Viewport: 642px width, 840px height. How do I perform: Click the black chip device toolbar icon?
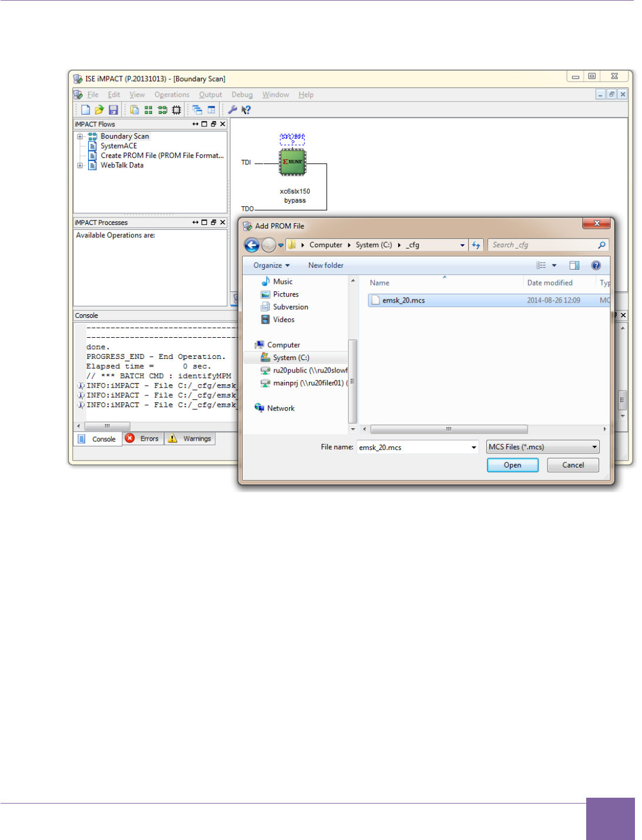[176, 110]
